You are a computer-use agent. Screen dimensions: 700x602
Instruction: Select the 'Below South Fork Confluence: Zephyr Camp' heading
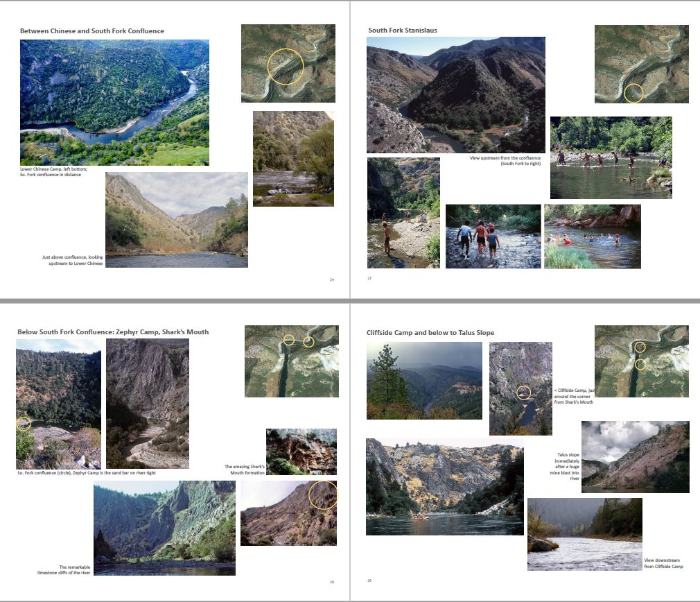pos(113,332)
